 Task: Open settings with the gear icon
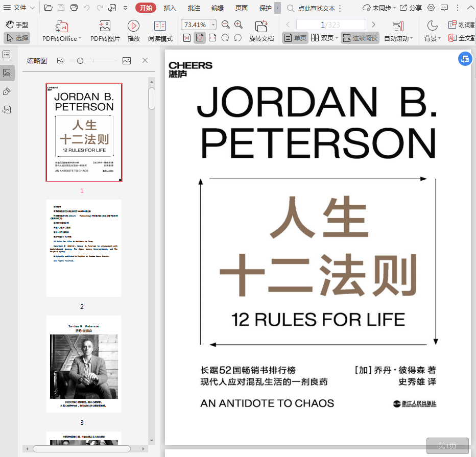pyautogui.click(x=431, y=8)
